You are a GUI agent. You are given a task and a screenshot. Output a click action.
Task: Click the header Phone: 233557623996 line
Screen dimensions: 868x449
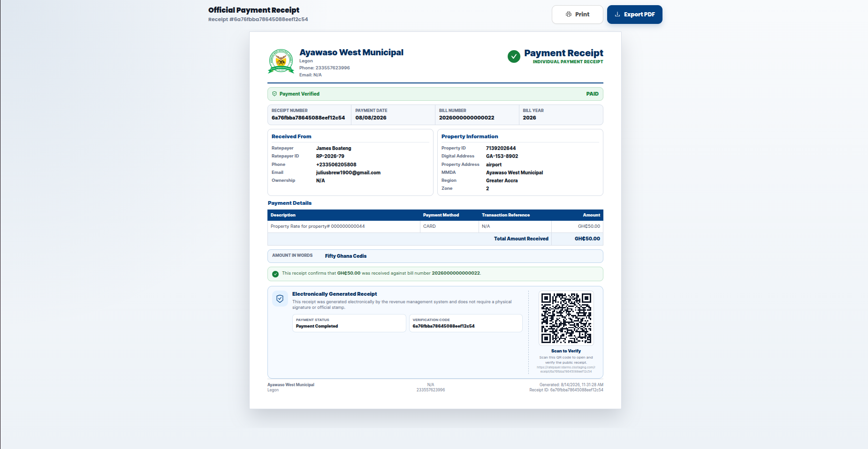point(325,68)
